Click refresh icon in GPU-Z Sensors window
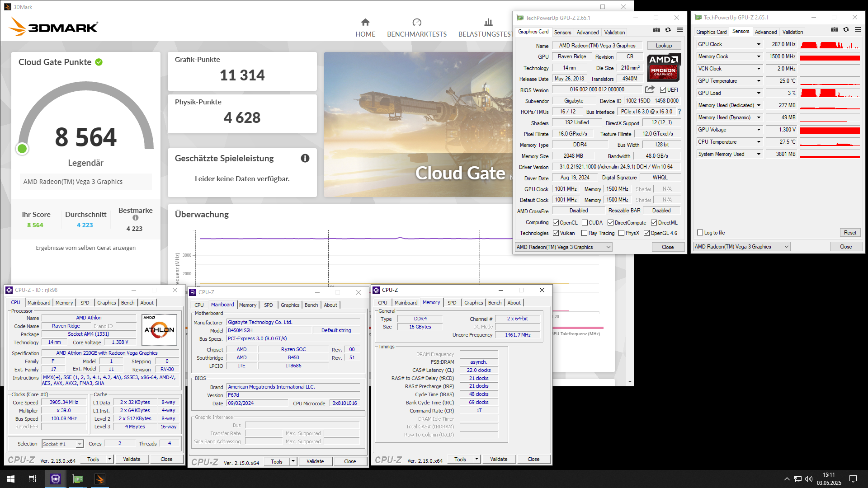 tap(846, 30)
